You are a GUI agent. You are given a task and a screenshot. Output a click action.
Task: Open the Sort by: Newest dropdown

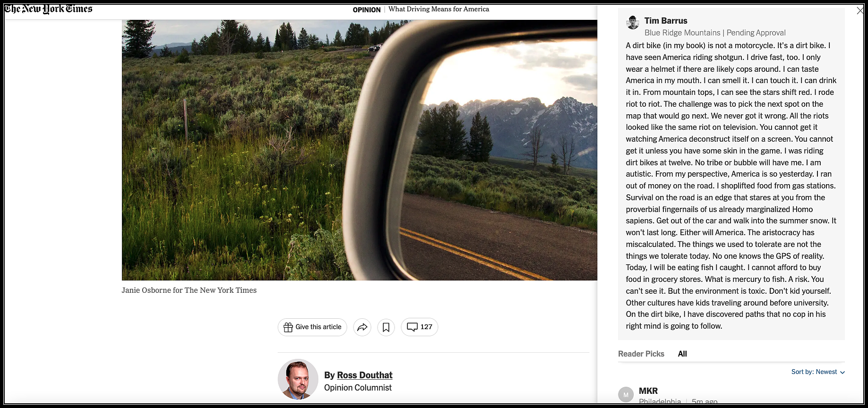(x=818, y=372)
